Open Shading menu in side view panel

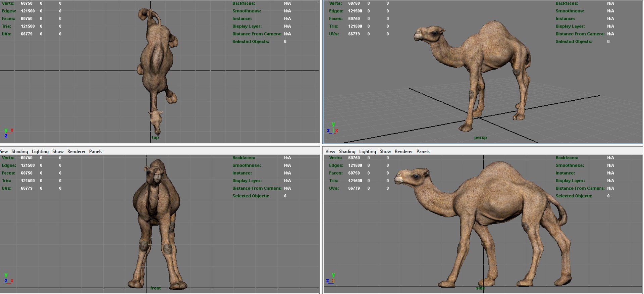[347, 152]
